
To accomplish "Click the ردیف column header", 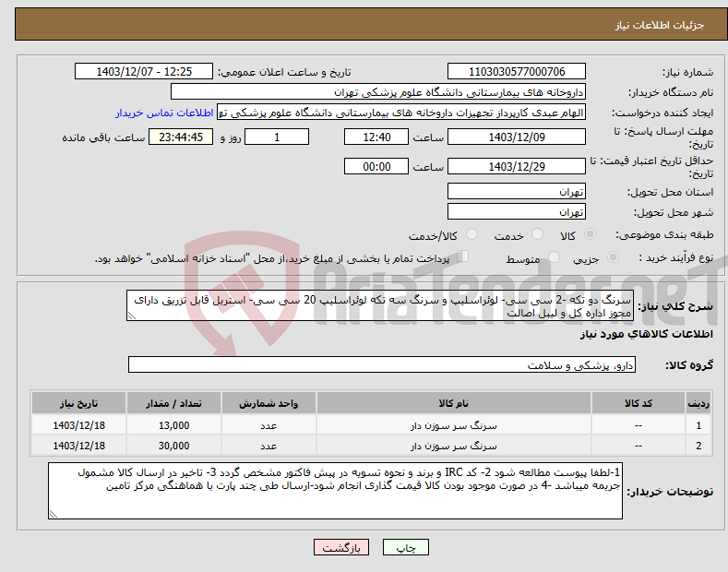I will 698,403.
